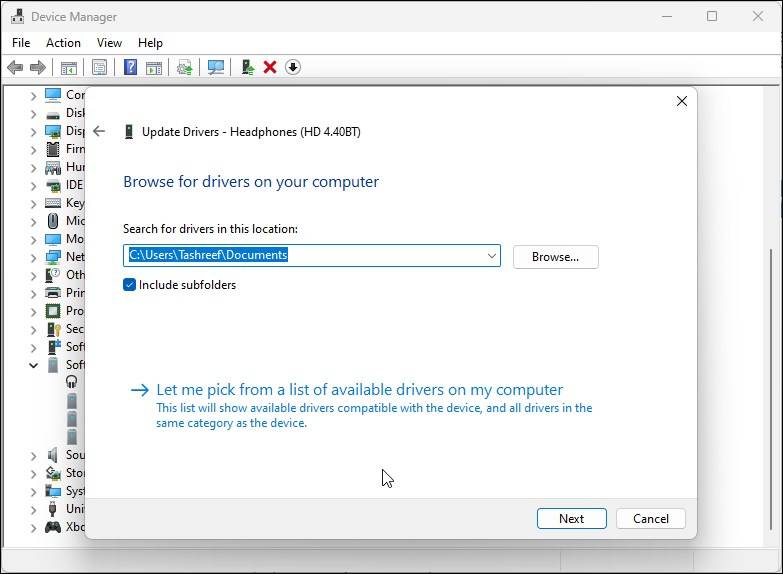Select the Monitors category icon
This screenshot has width=783, height=574.
[x=53, y=239]
